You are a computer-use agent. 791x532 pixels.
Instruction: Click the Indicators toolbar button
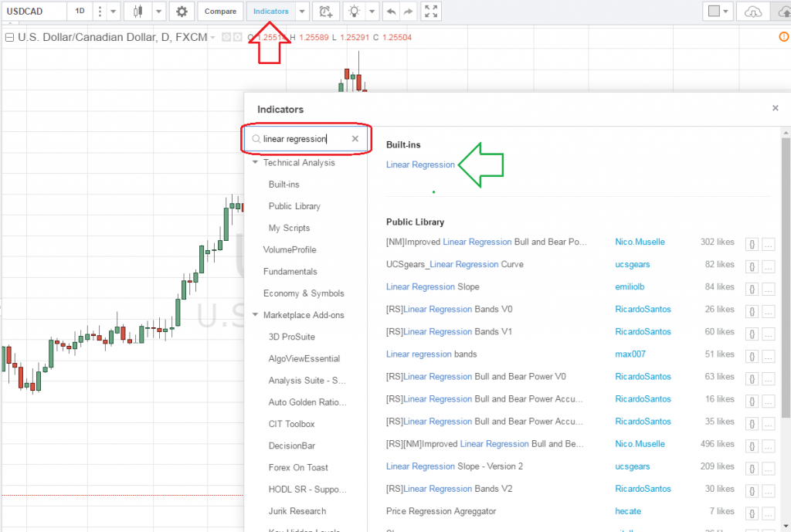(271, 11)
